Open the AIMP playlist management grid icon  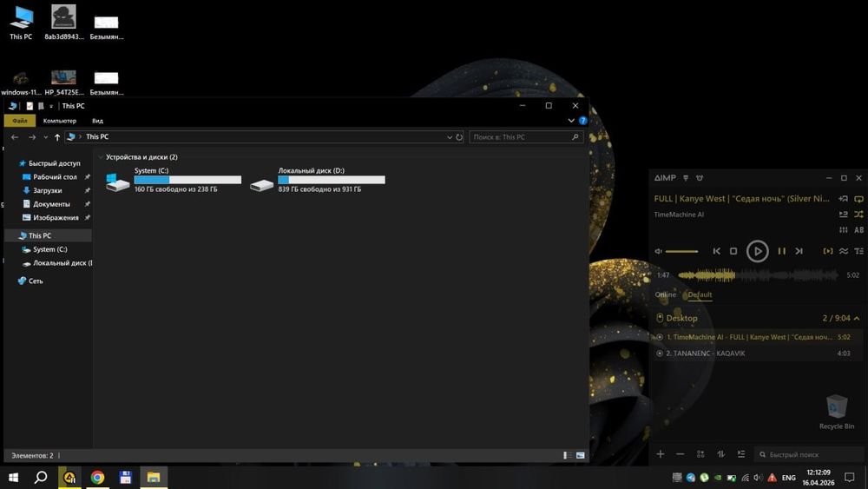coord(700,454)
